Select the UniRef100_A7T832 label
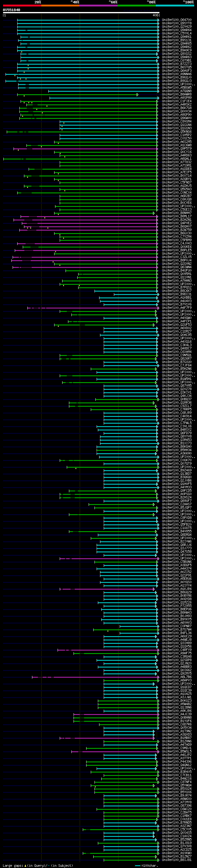This screenshot has height=868, width=197. click(x=176, y=162)
